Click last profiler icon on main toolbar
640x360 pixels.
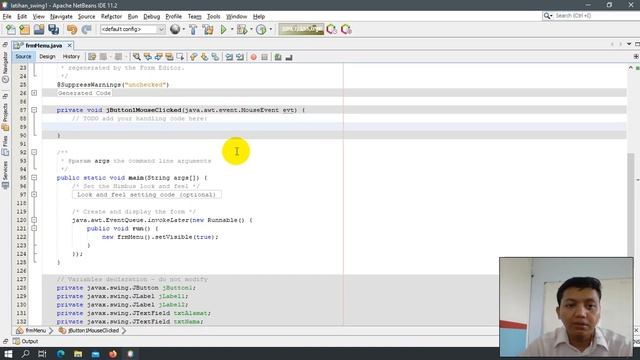tap(346, 29)
